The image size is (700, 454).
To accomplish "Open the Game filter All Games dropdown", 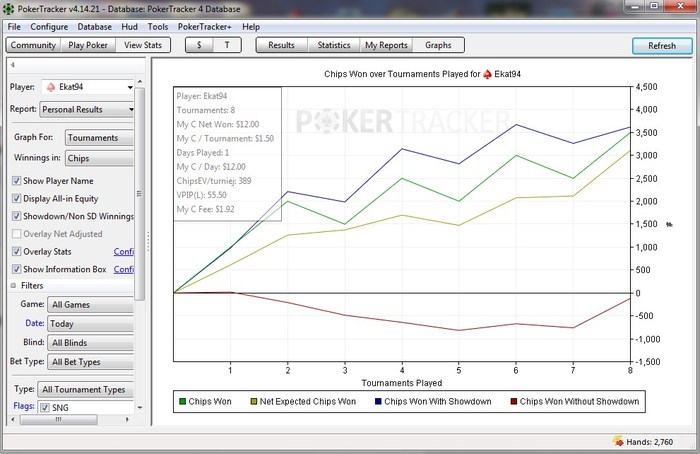I will tap(90, 305).
